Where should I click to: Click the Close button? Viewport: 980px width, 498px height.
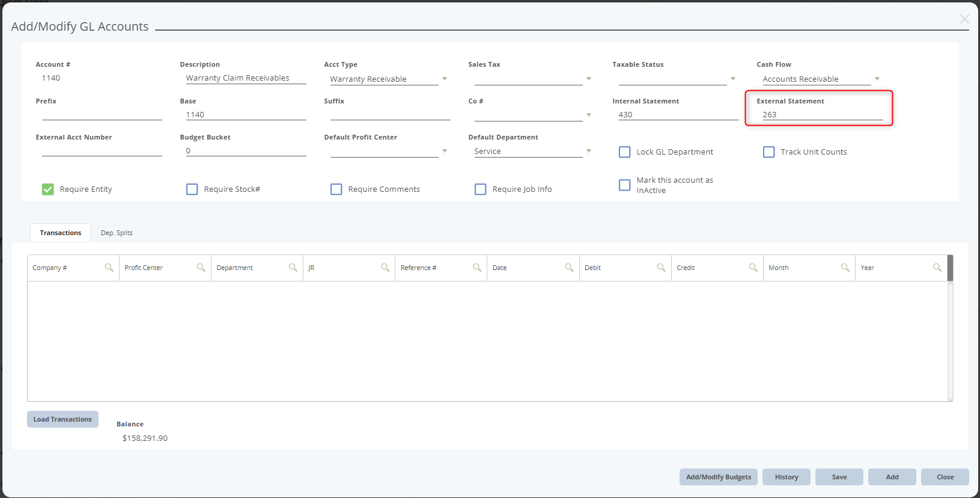pyautogui.click(x=945, y=477)
